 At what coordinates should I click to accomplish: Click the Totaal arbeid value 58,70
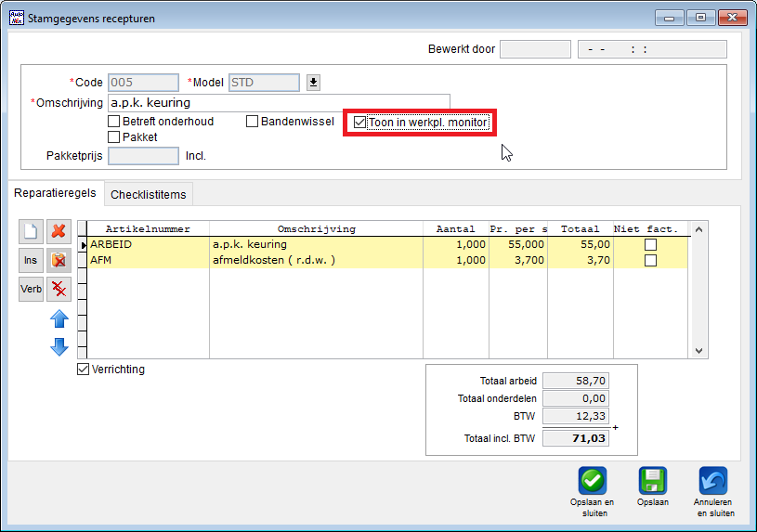pyautogui.click(x=576, y=381)
